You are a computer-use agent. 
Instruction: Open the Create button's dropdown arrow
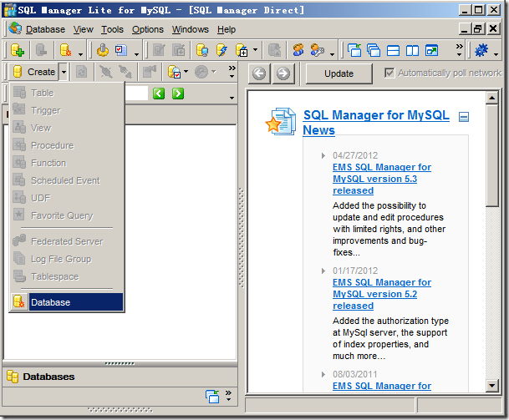tap(64, 72)
